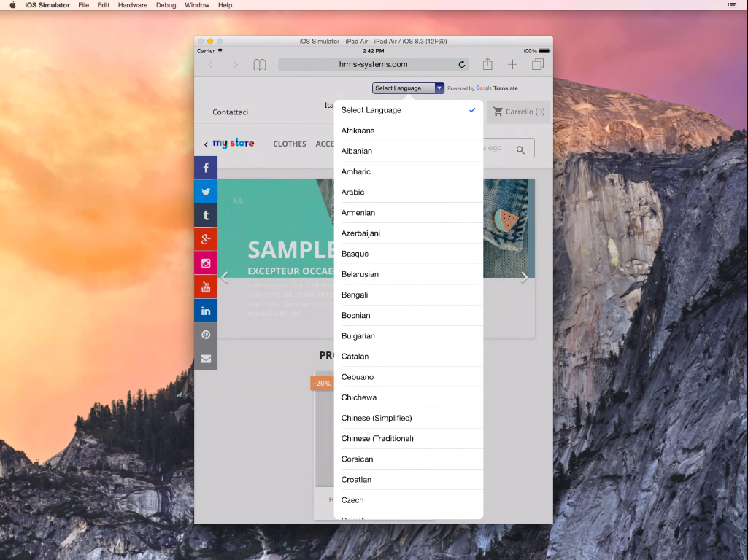Click the catalog search field
This screenshot has width=748, height=560.
pos(509,148)
